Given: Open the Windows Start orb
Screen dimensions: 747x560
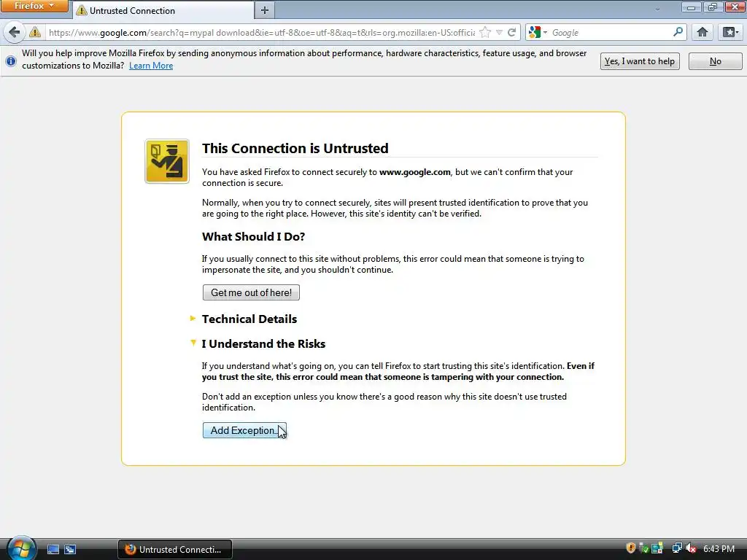Looking at the screenshot, I should point(21,548).
